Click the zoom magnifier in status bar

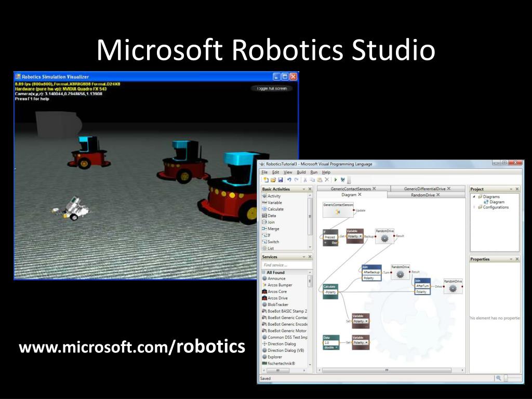click(498, 378)
